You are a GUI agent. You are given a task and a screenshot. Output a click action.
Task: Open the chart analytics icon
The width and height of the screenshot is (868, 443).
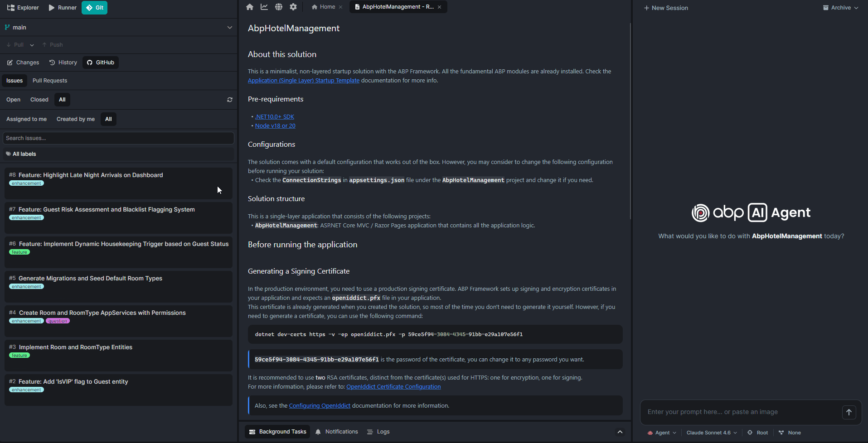tap(264, 7)
